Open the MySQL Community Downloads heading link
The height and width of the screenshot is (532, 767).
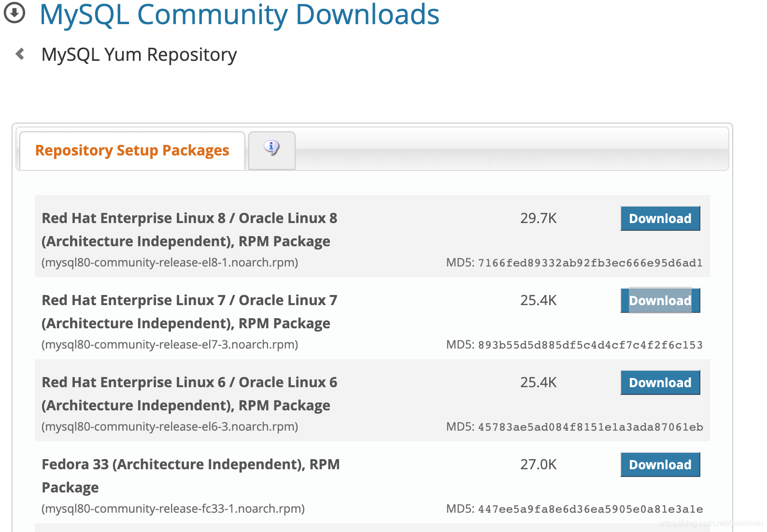(240, 14)
